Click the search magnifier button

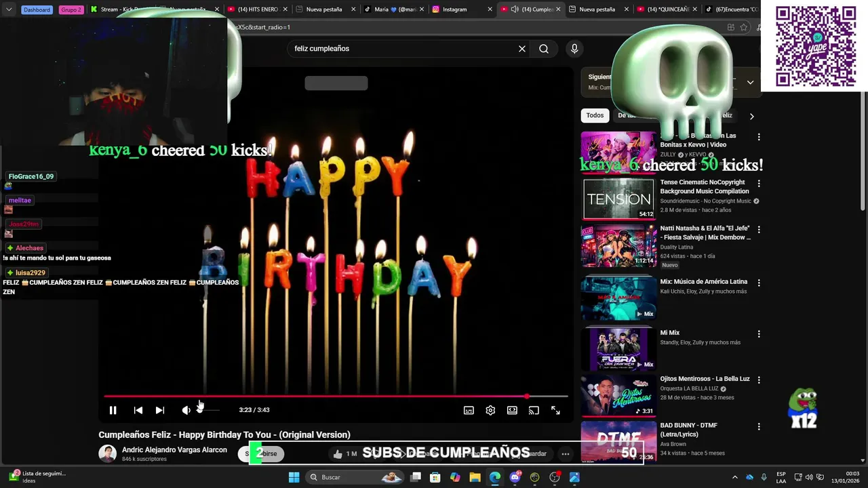coord(544,49)
